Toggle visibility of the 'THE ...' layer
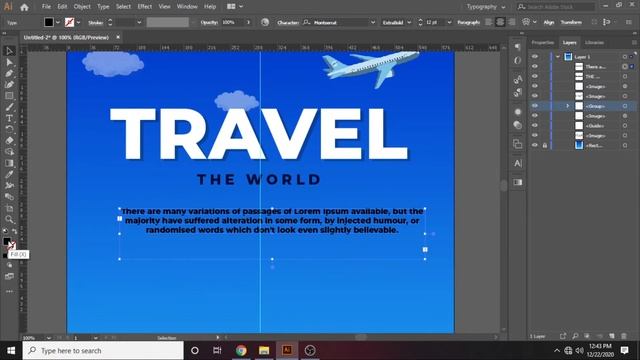640x360 pixels. (535, 76)
